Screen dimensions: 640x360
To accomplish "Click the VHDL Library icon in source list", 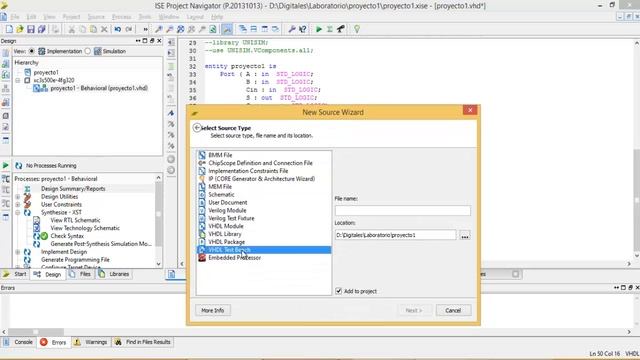I will point(202,234).
